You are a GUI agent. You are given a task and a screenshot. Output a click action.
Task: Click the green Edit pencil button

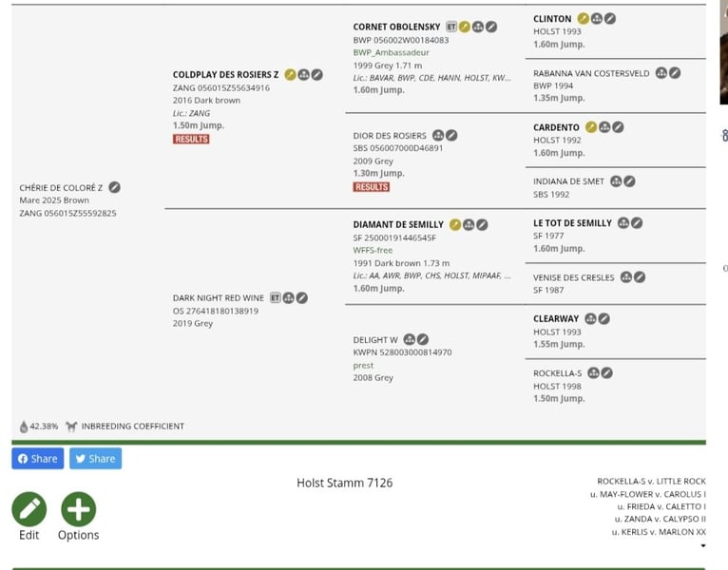click(x=29, y=509)
